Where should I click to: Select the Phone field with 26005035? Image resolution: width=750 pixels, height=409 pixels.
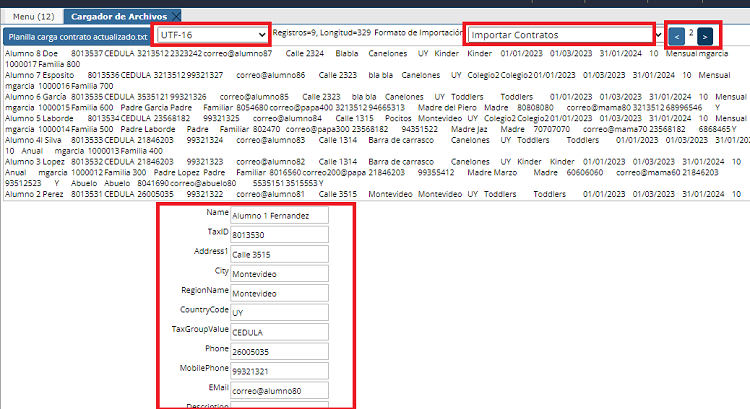pyautogui.click(x=279, y=351)
